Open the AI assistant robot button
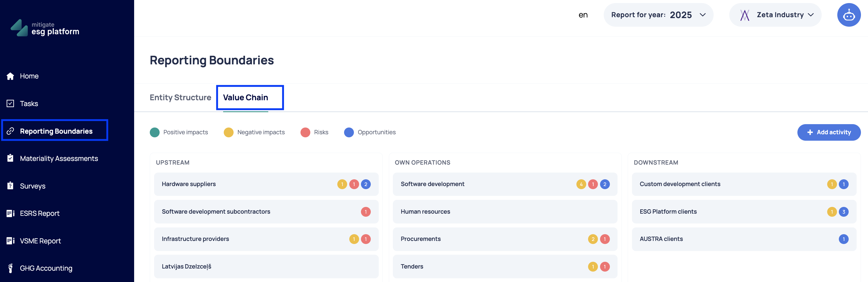Viewport: 868px width, 282px height. coord(848,15)
